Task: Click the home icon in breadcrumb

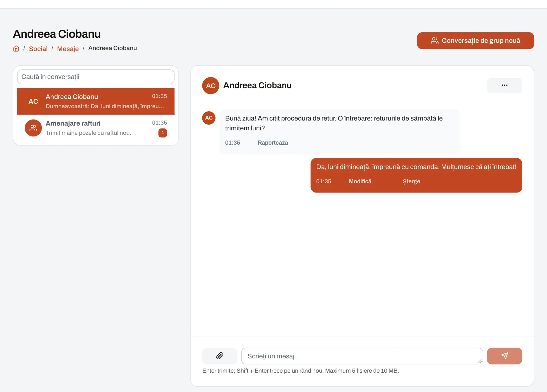Action: pyautogui.click(x=16, y=49)
